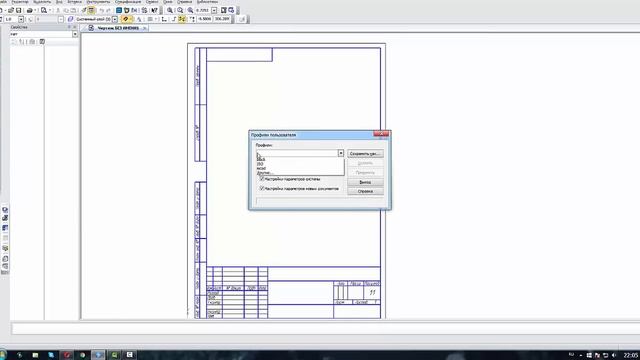The width and height of the screenshot is (640, 360).
Task: Click the Windows Start button
Action: point(2,355)
